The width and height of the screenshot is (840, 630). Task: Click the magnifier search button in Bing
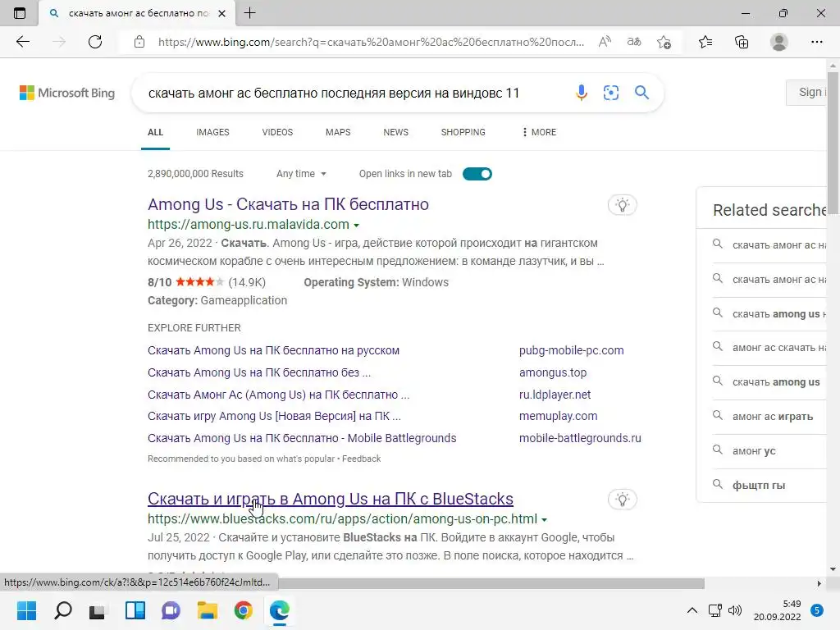pyautogui.click(x=641, y=93)
